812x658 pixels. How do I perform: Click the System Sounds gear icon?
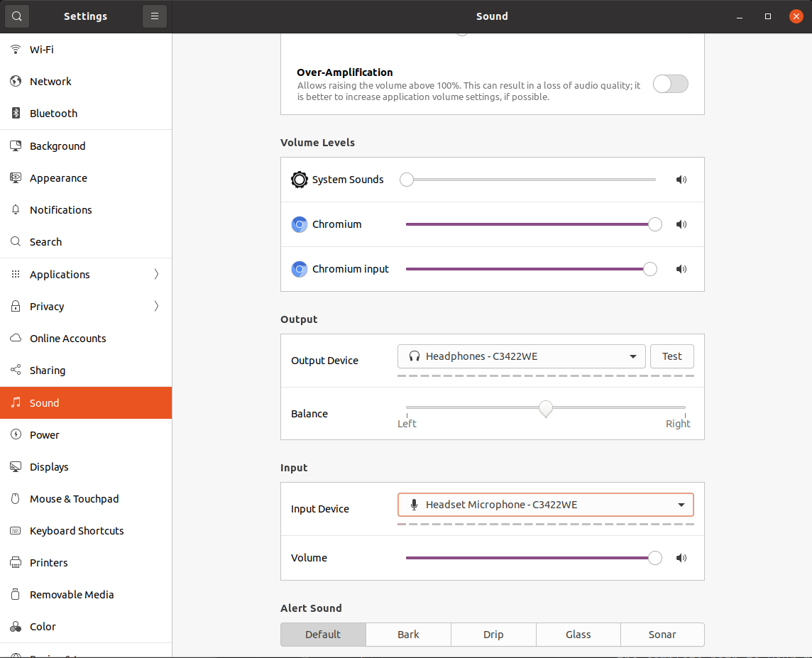(x=300, y=180)
